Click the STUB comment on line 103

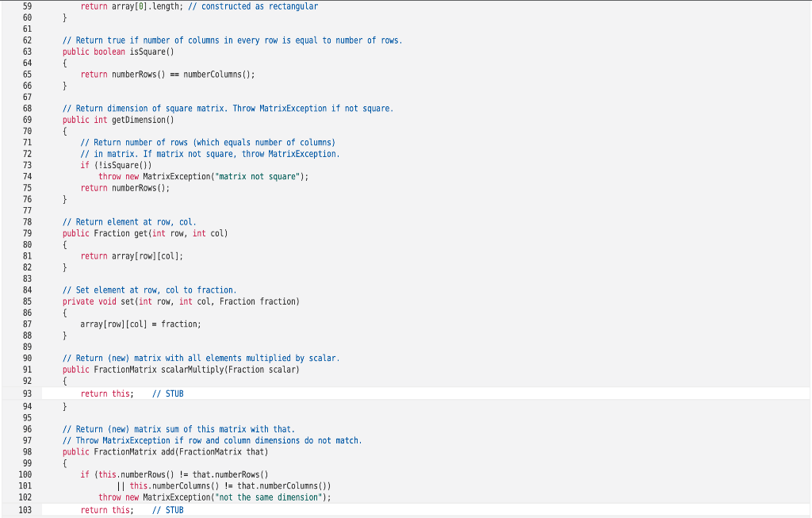click(167, 510)
